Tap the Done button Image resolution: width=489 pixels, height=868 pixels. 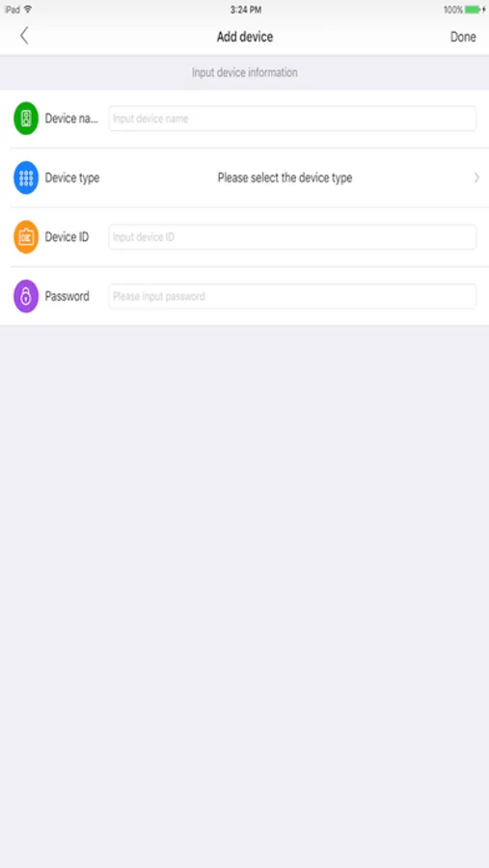point(463,37)
